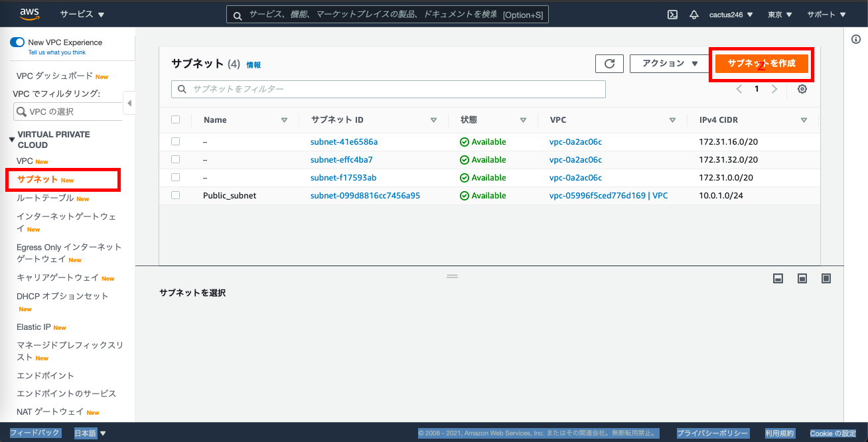Sort by the VPC column arrow
The width and height of the screenshot is (868, 442).
(x=672, y=120)
